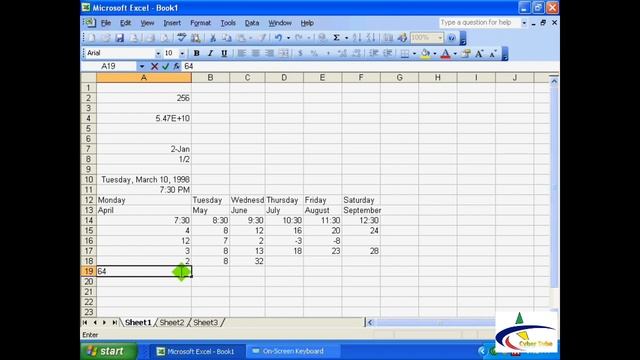Open the Name Box dropdown arrow
The image size is (640, 360).
pos(142,66)
